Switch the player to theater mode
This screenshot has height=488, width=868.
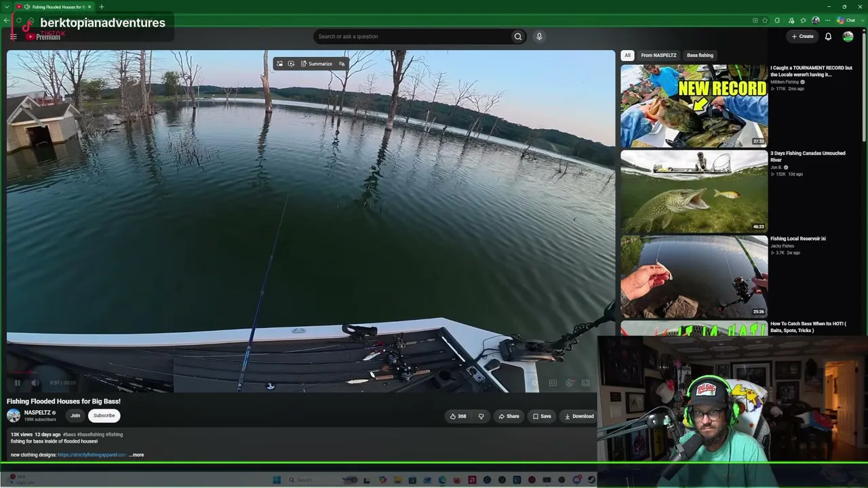[586, 383]
